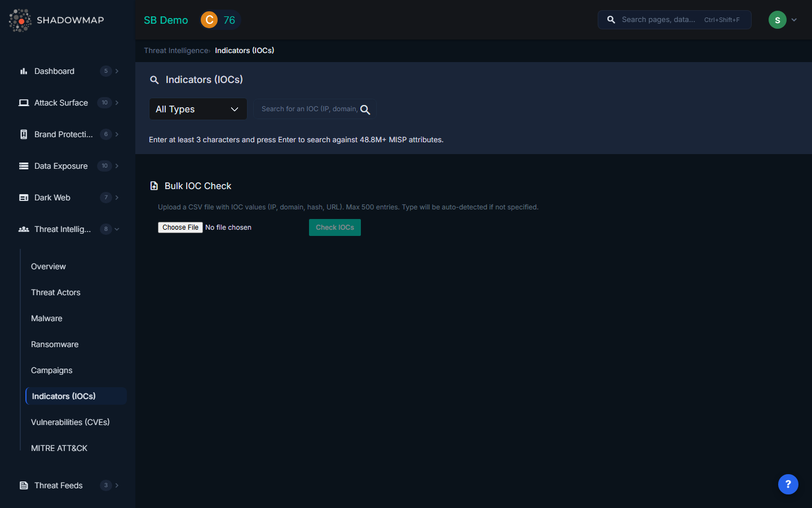This screenshot has width=812, height=508.
Task: Click the ShadowMap logo icon
Action: [x=20, y=20]
